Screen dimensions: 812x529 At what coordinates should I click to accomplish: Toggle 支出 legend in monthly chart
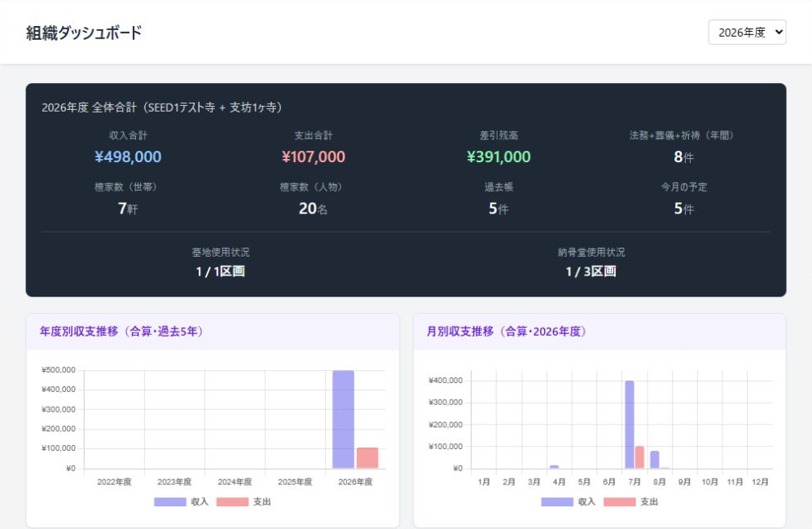[630, 501]
